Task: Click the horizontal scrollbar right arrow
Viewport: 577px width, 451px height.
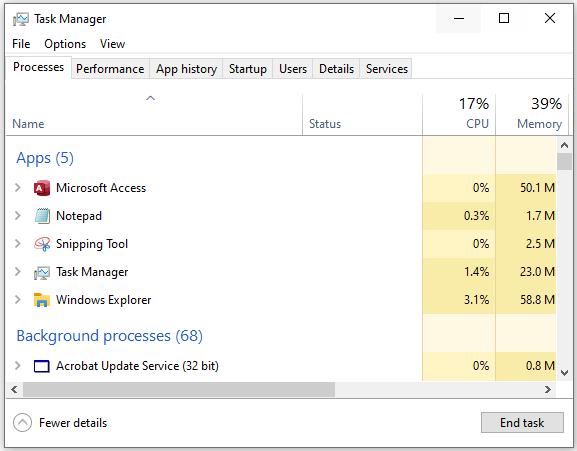Action: pos(548,389)
